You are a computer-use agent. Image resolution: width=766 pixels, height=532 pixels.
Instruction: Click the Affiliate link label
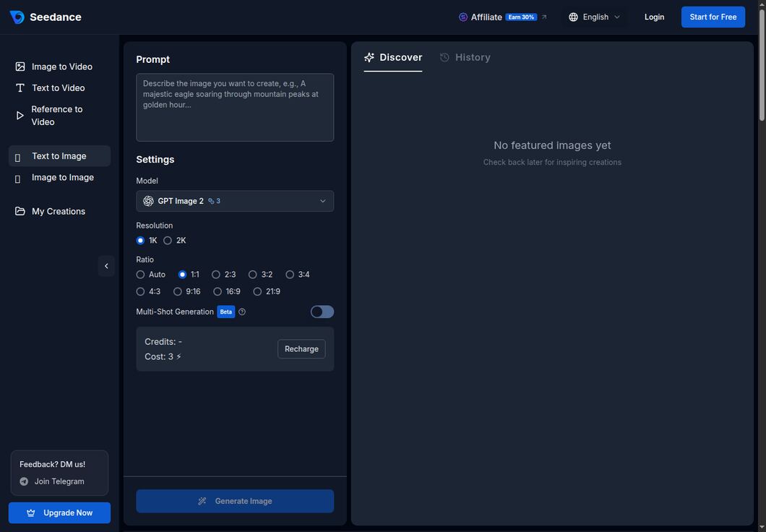[486, 17]
